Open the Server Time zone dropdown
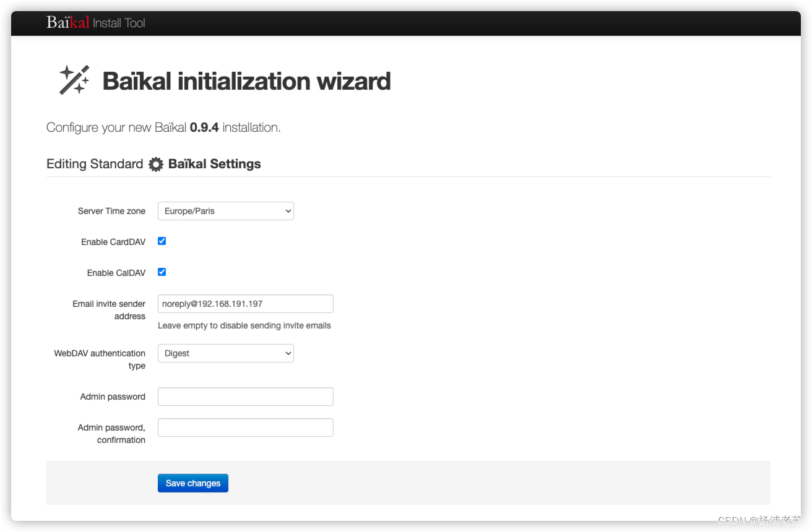 point(226,211)
